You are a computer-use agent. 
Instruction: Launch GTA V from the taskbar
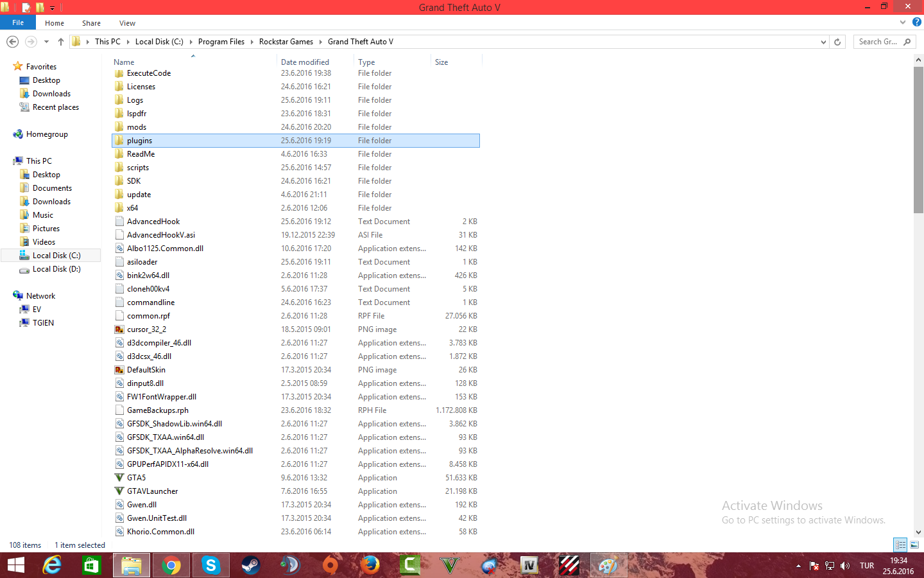click(x=449, y=565)
